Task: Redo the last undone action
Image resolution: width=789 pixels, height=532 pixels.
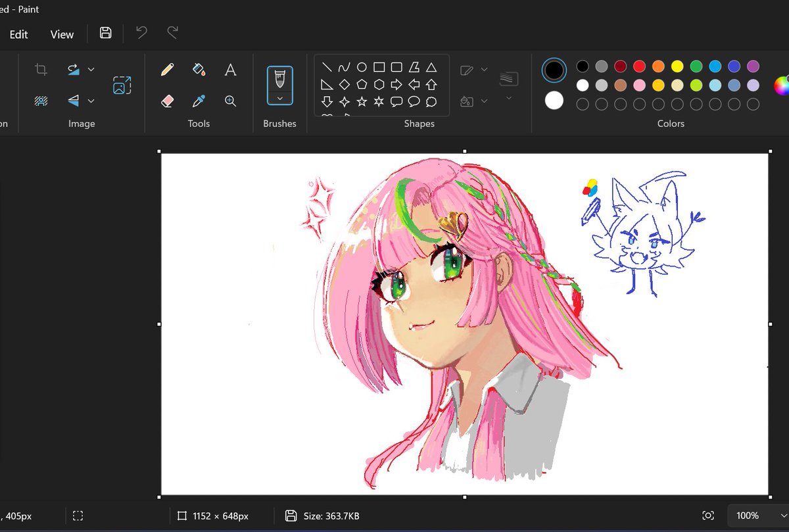Action: pyautogui.click(x=172, y=33)
